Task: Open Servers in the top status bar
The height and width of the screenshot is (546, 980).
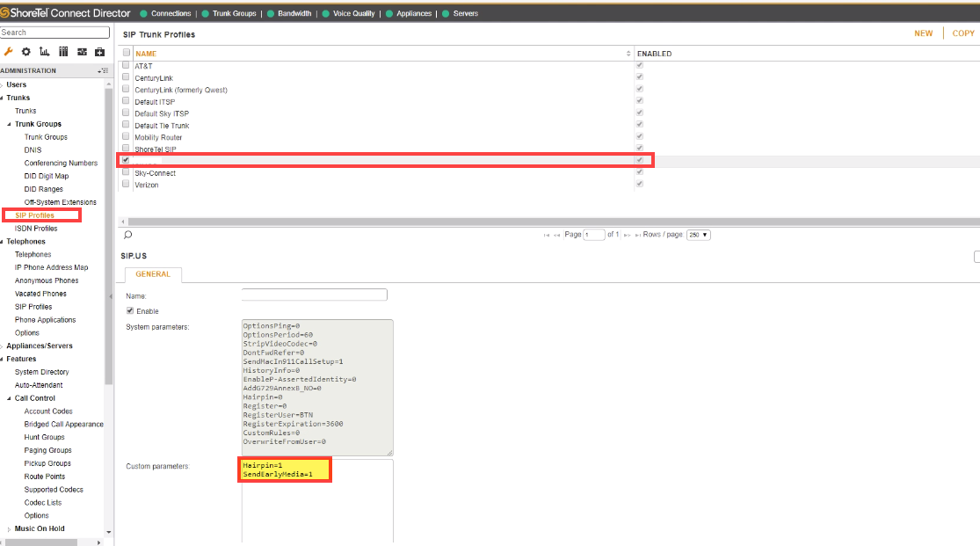Action: tap(466, 13)
